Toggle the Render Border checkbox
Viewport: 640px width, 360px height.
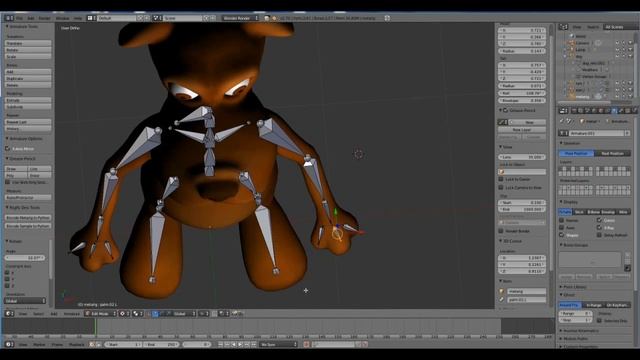(x=501, y=231)
